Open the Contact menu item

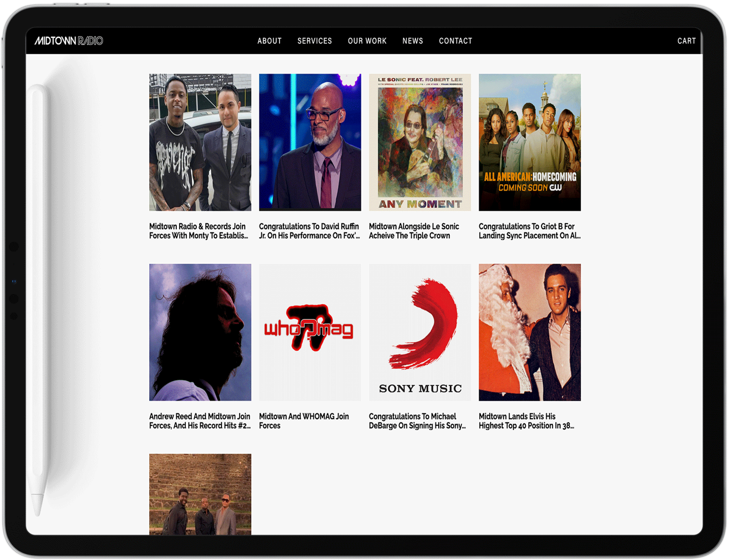[455, 41]
